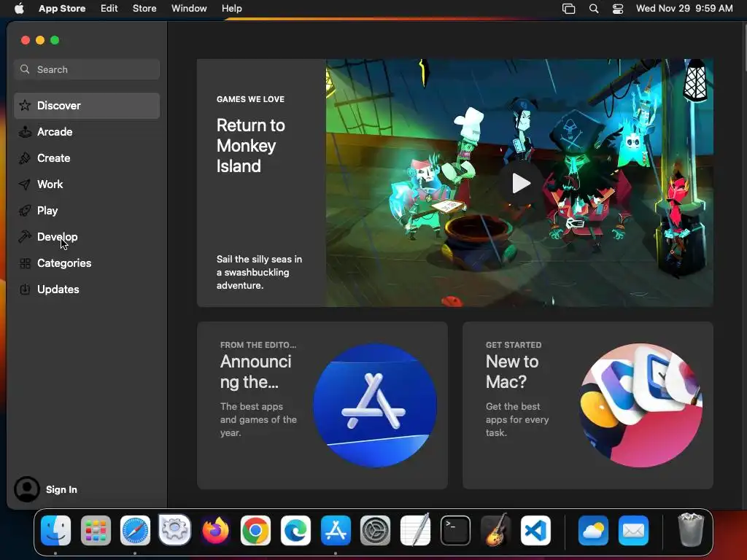The image size is (747, 560).
Task: Click the Stage Manager menu bar icon
Action: point(568,9)
